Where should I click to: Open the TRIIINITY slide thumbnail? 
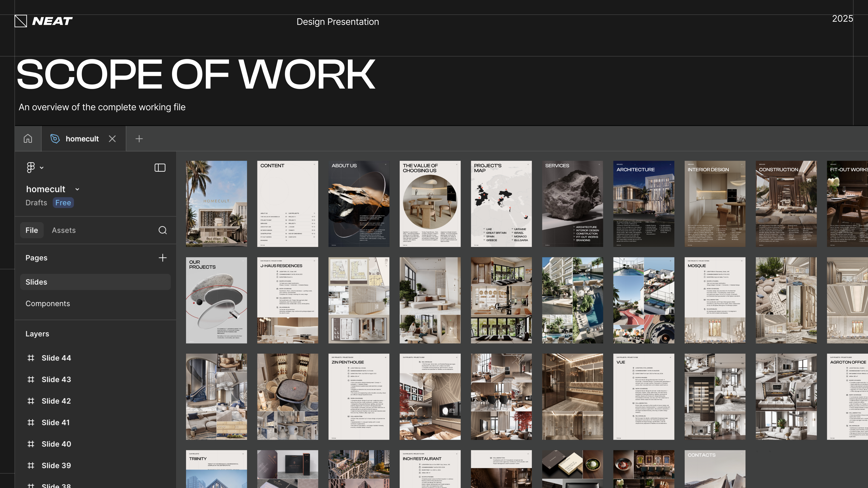(x=216, y=469)
